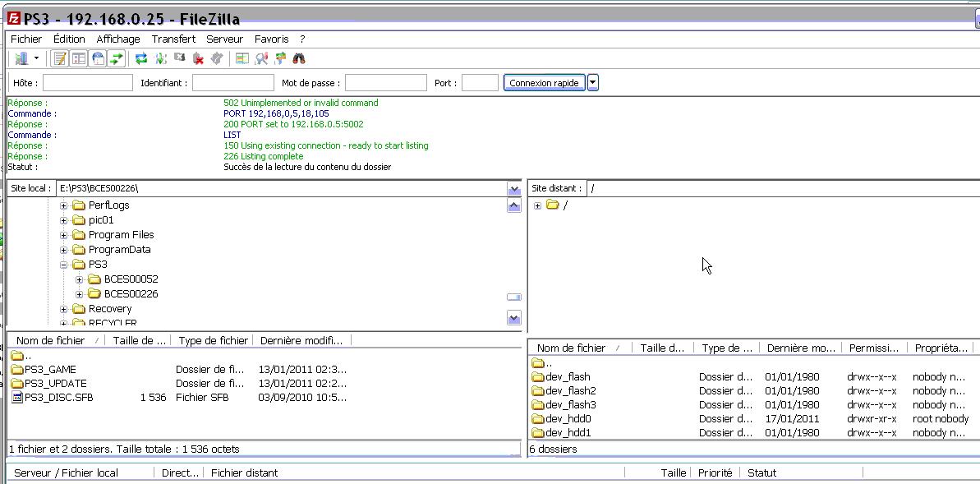The width and height of the screenshot is (980, 484).
Task: Toggle directory comparison colored-list icon
Action: (242, 59)
